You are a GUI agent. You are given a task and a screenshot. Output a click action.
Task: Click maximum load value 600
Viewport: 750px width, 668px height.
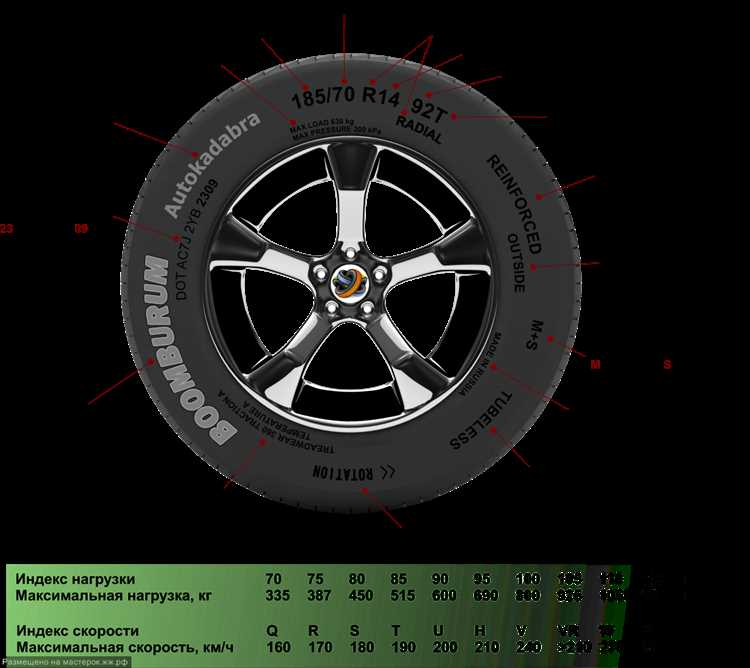pos(444,595)
